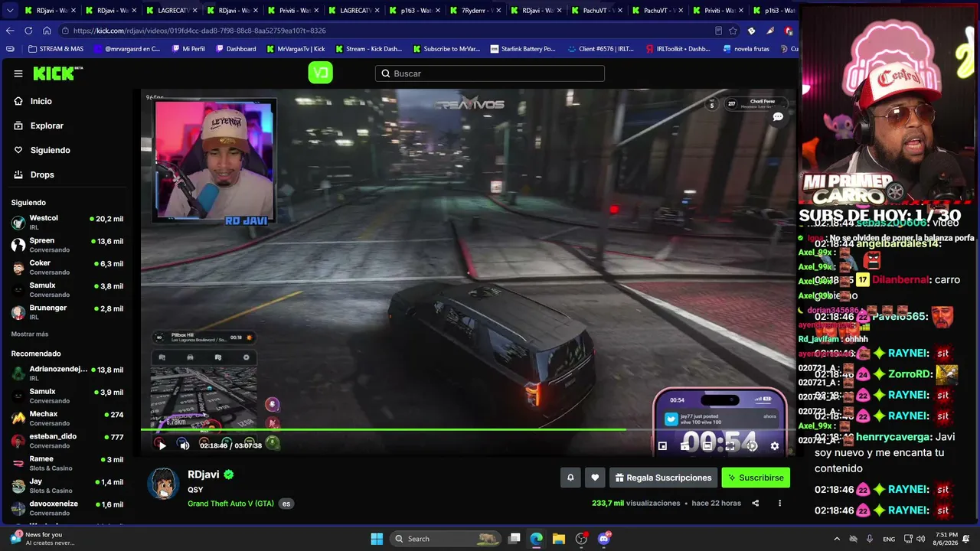Screen dimensions: 980x551
Task: Reload the browser page
Action: (x=28, y=31)
